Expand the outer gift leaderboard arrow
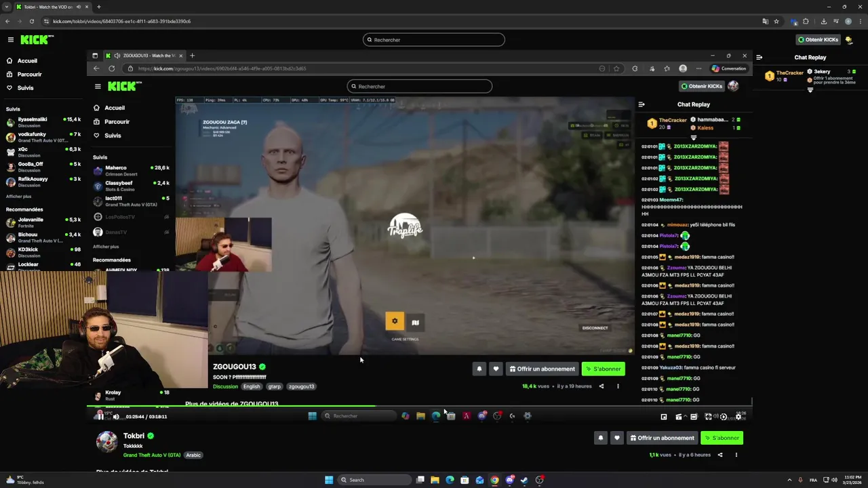The height and width of the screenshot is (488, 868). pyautogui.click(x=810, y=89)
